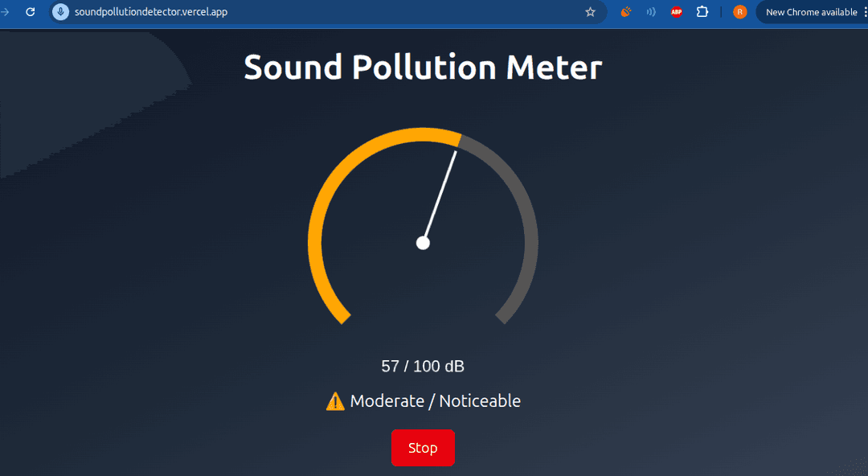Open the Adblock Plus extension
Viewport: 868px width, 476px height.
pyautogui.click(x=676, y=12)
